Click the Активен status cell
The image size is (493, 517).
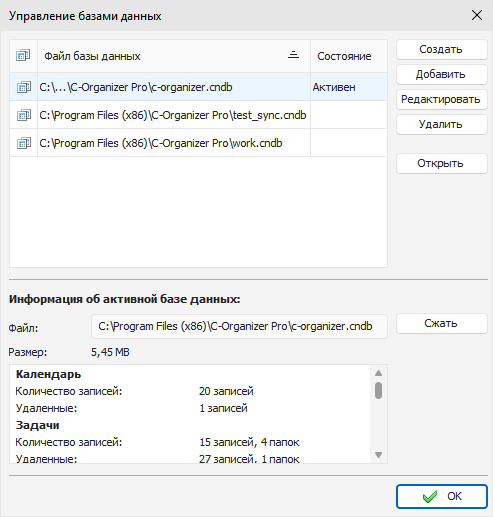(x=349, y=87)
